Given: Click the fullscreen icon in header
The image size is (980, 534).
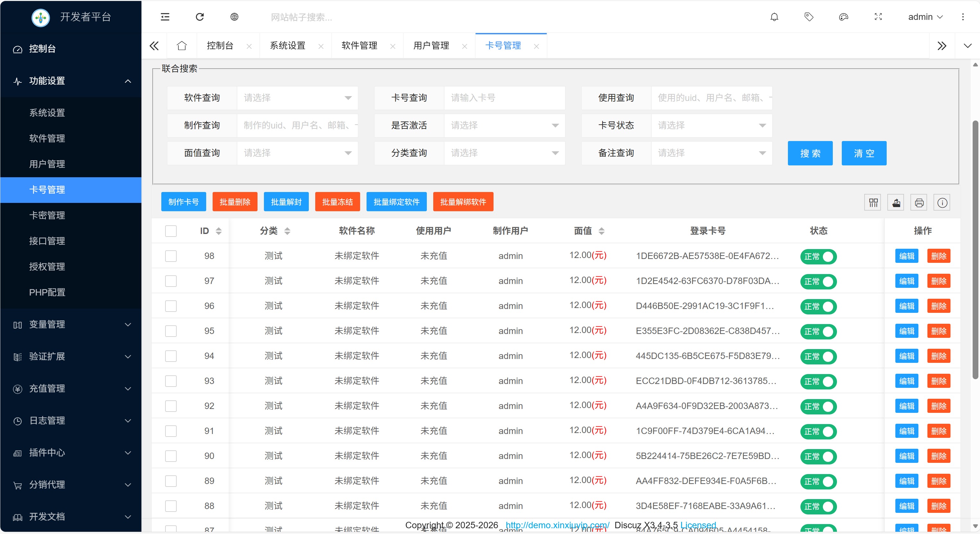Looking at the screenshot, I should click(878, 17).
